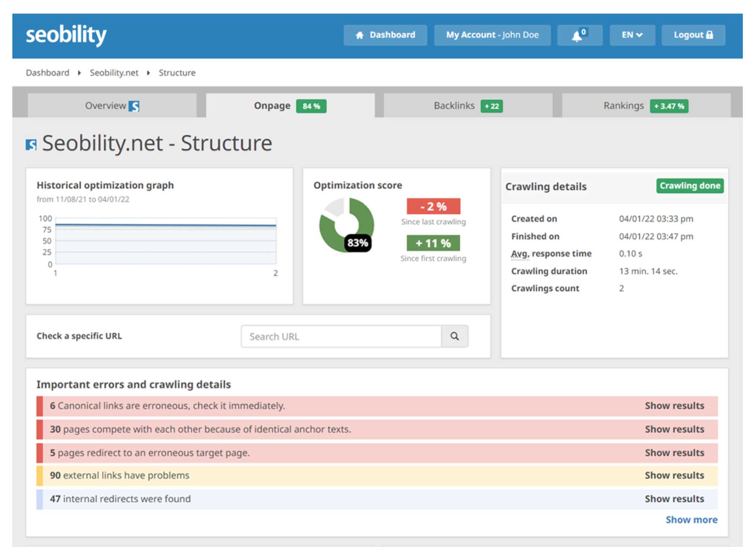Show results for erroneous canonical links

(x=674, y=406)
